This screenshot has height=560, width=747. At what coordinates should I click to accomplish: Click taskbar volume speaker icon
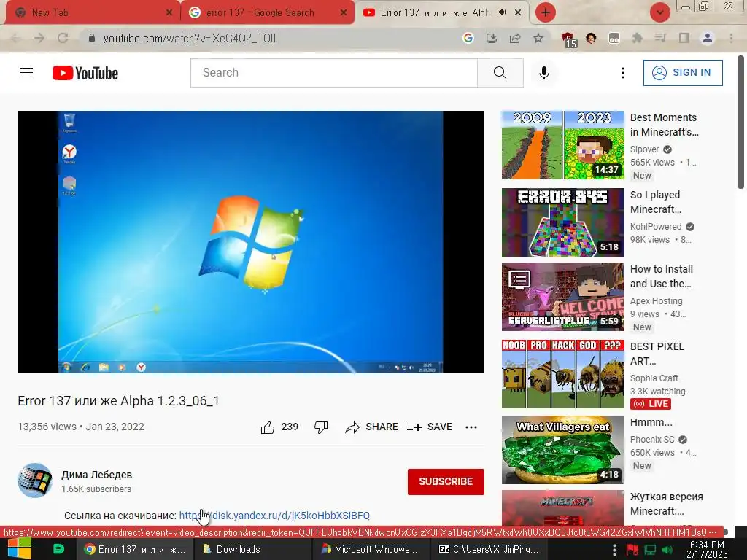pos(667,550)
